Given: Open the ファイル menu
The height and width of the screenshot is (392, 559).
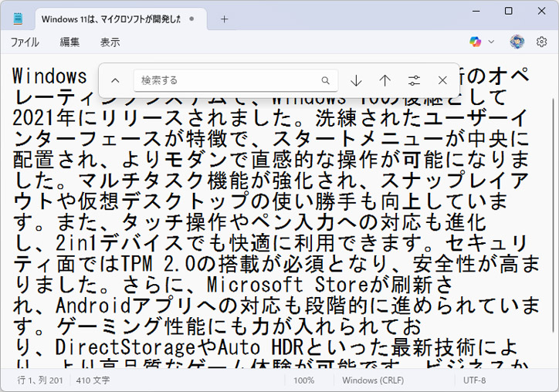Looking at the screenshot, I should click(25, 42).
